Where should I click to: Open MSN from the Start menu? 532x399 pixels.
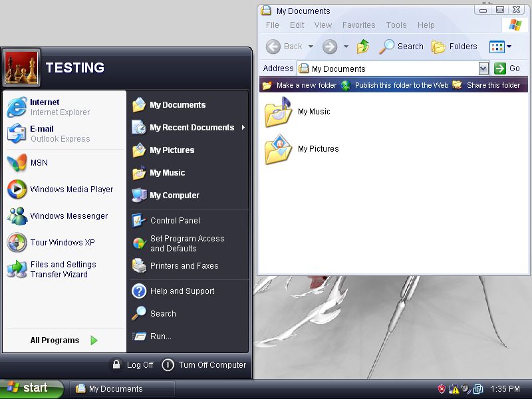point(65,162)
